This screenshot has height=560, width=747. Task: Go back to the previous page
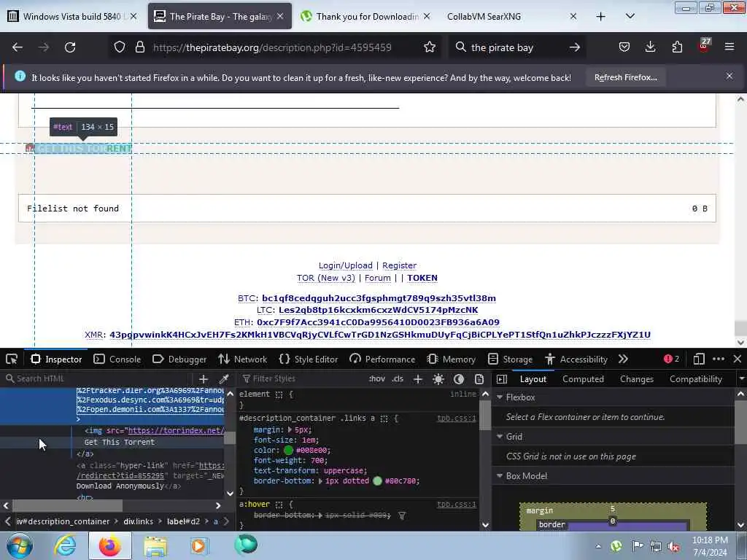point(18,47)
